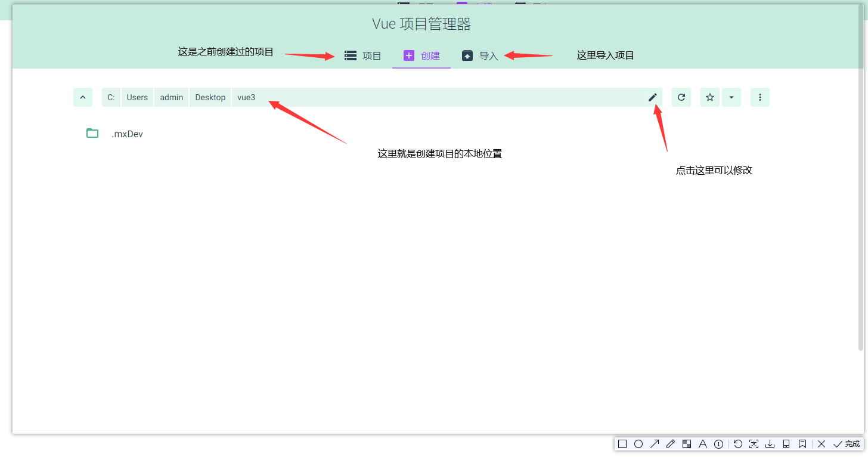Image resolution: width=868 pixels, height=457 pixels.
Task: Pick the arrow drawing tool
Action: tap(654, 444)
